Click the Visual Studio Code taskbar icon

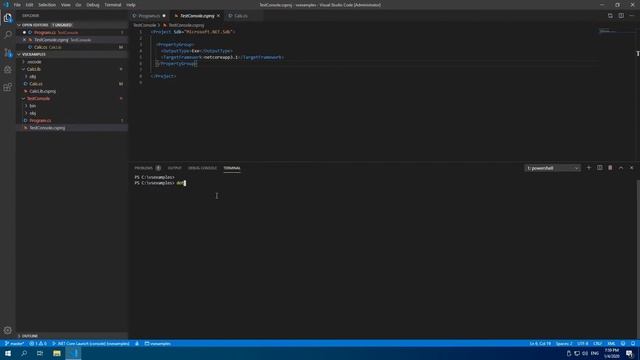(73, 353)
